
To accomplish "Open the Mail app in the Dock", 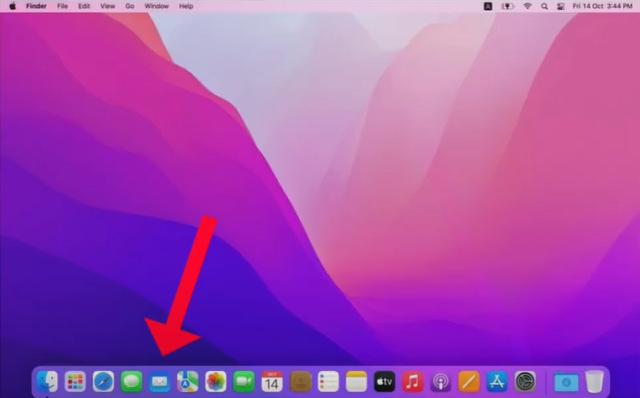I will click(x=159, y=382).
